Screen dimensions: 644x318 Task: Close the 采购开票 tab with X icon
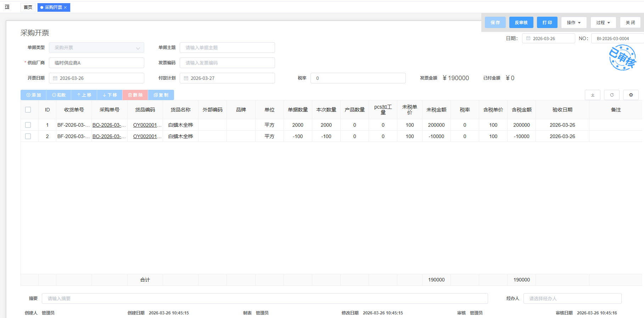point(66,7)
